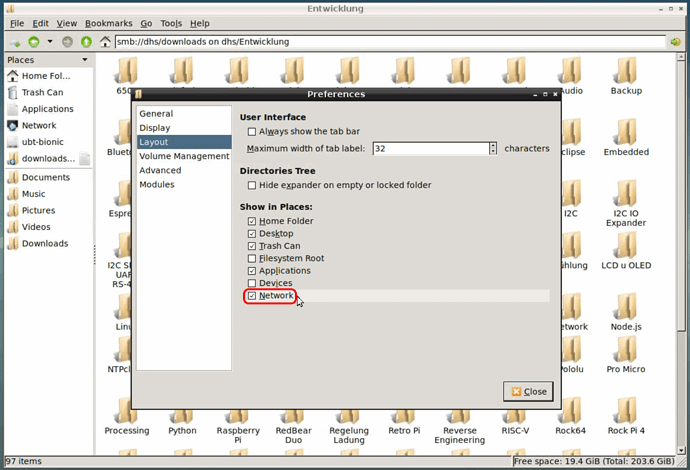This screenshot has height=470, width=690.
Task: Open the File menu
Action: pos(17,23)
